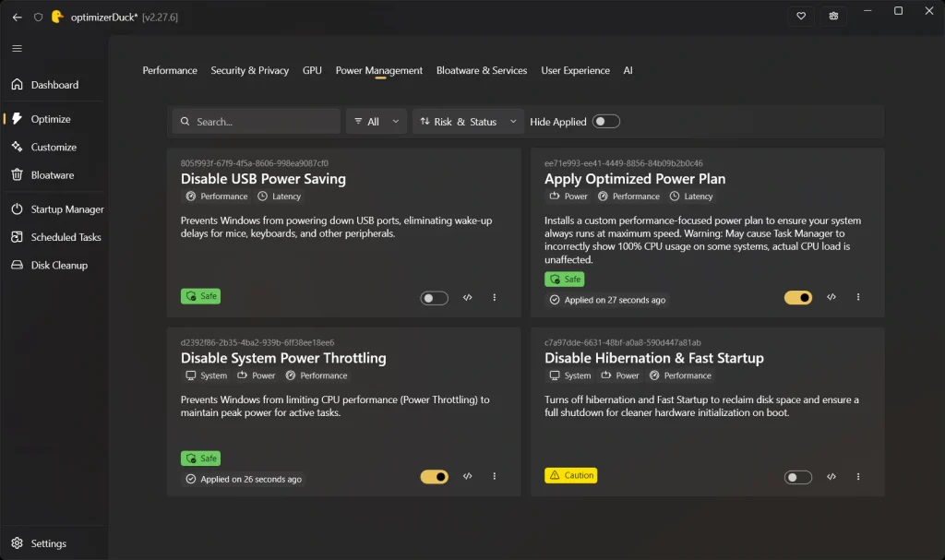Image resolution: width=945 pixels, height=560 pixels.
Task: Open the Optimize page
Action: pos(54,119)
